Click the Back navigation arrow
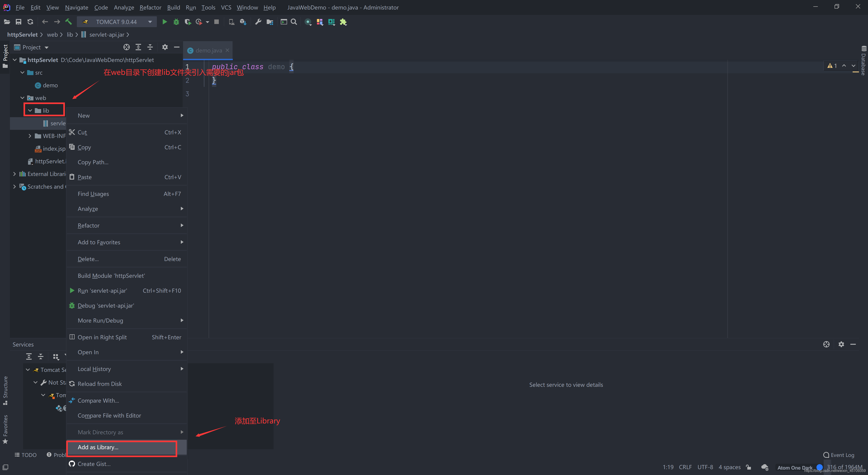The width and height of the screenshot is (868, 475). tap(45, 22)
